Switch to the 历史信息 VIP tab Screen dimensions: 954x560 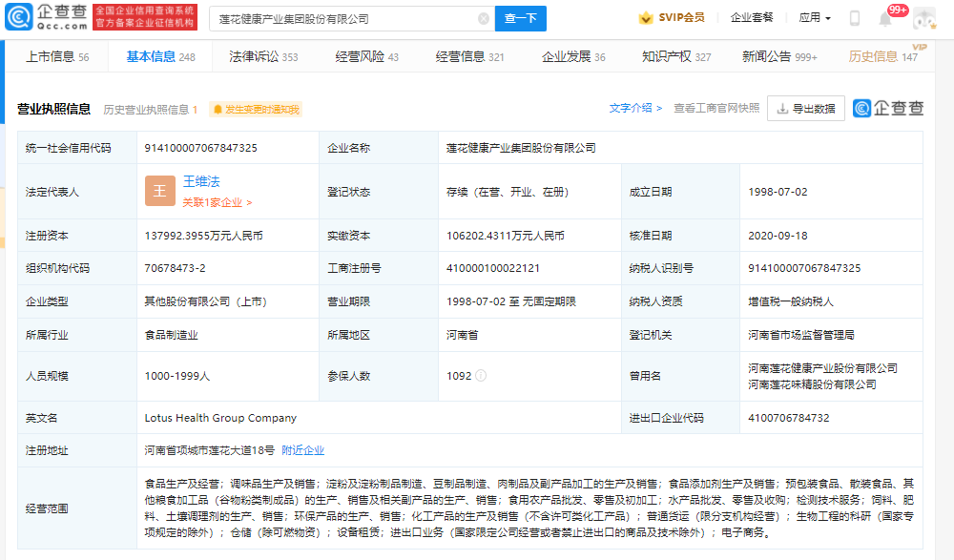pyautogui.click(x=882, y=56)
